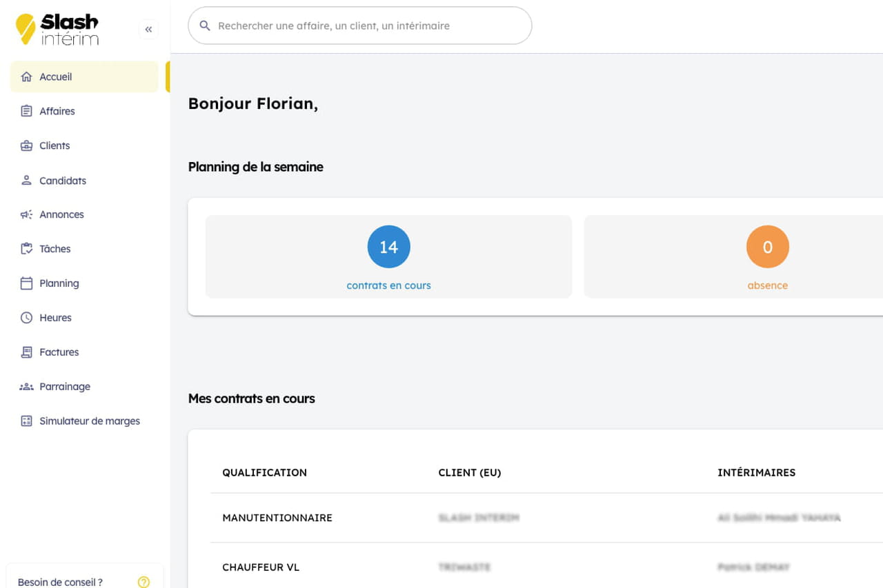Select the Parrainage people icon
The height and width of the screenshot is (588, 883).
(25, 387)
